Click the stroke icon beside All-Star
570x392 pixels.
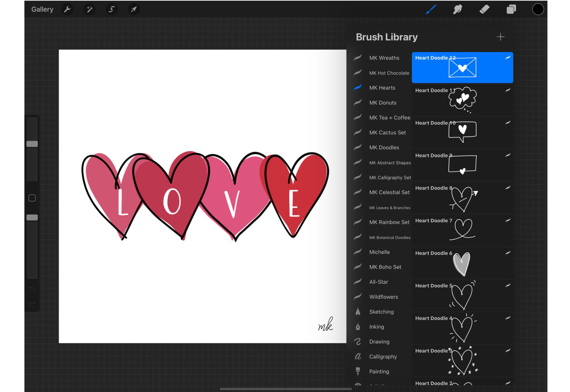pyautogui.click(x=358, y=282)
